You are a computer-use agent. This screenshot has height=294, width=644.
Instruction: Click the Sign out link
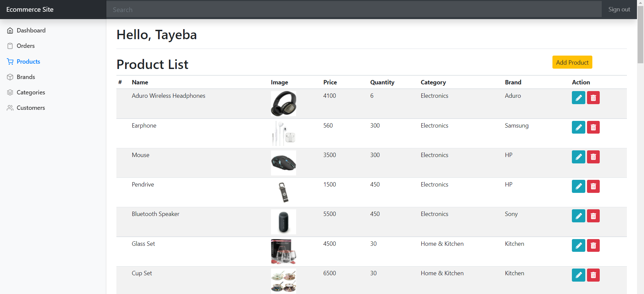(619, 9)
